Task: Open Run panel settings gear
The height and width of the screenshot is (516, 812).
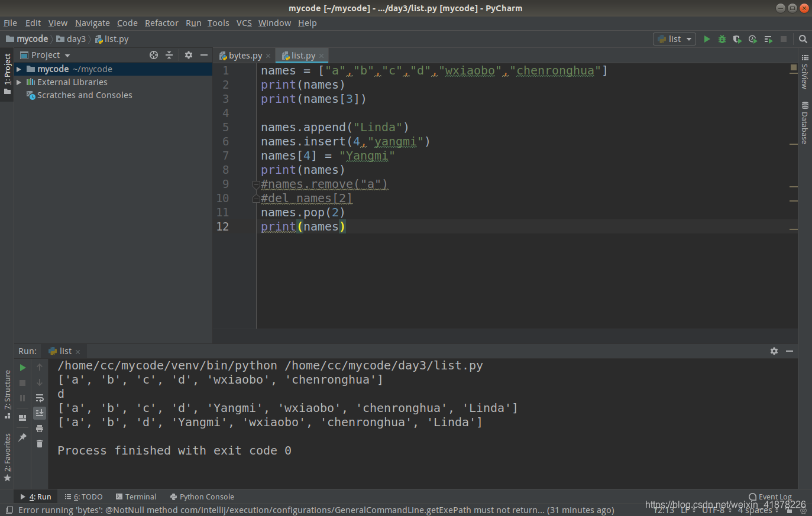Action: [x=774, y=351]
